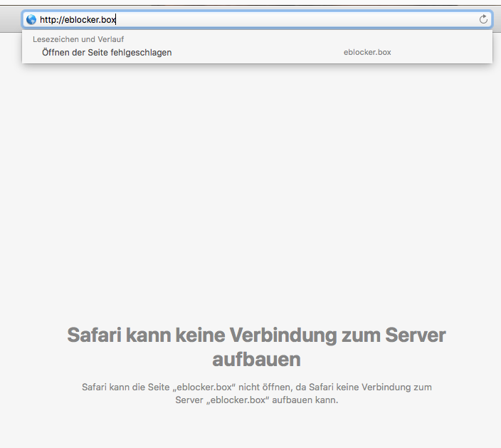The width and height of the screenshot is (501, 448).
Task: Click the reload page icon in address bar
Action: pos(483,19)
